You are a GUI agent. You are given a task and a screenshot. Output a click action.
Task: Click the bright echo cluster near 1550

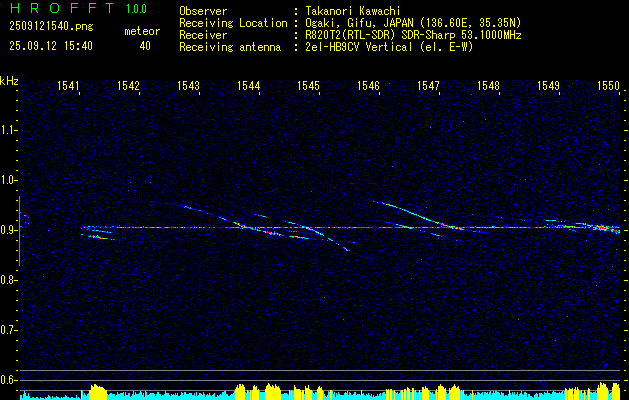(602, 228)
